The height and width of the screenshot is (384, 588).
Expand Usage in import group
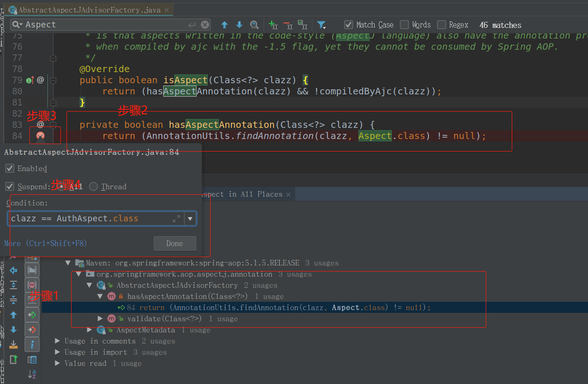click(x=58, y=352)
